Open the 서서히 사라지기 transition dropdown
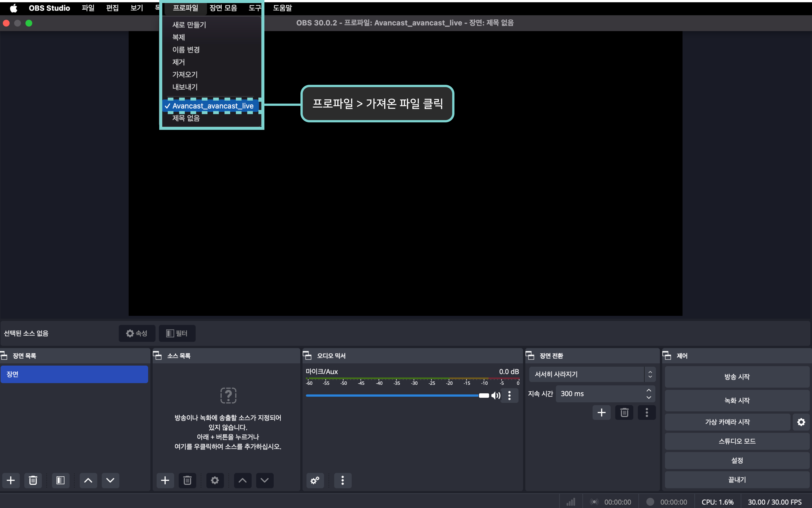This screenshot has height=508, width=812. (x=592, y=374)
